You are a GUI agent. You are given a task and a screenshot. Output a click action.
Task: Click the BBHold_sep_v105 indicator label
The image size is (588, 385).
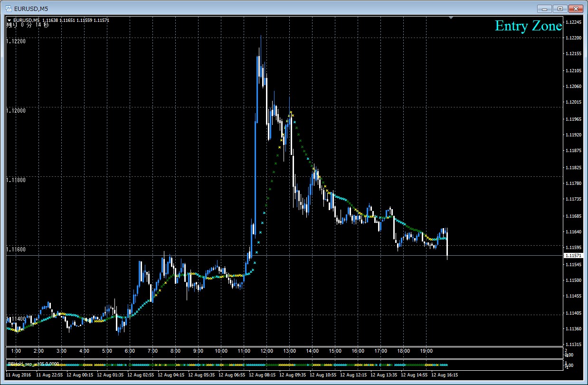tap(33, 363)
